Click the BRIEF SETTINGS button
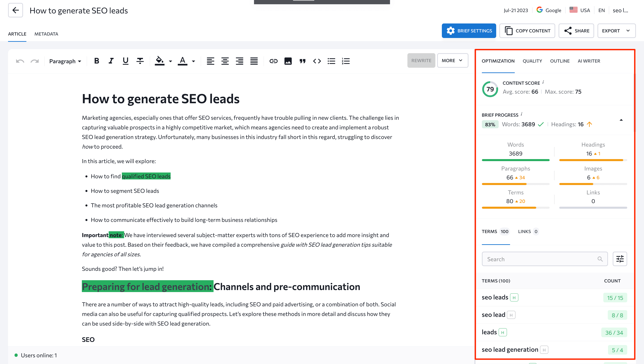Viewport: 644px width, 364px height. pos(470,30)
